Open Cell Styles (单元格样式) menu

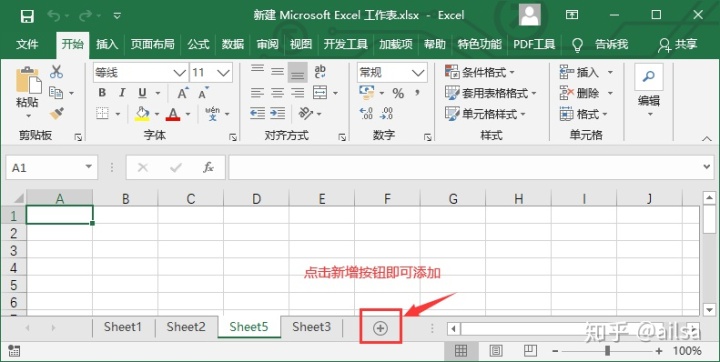click(486, 114)
